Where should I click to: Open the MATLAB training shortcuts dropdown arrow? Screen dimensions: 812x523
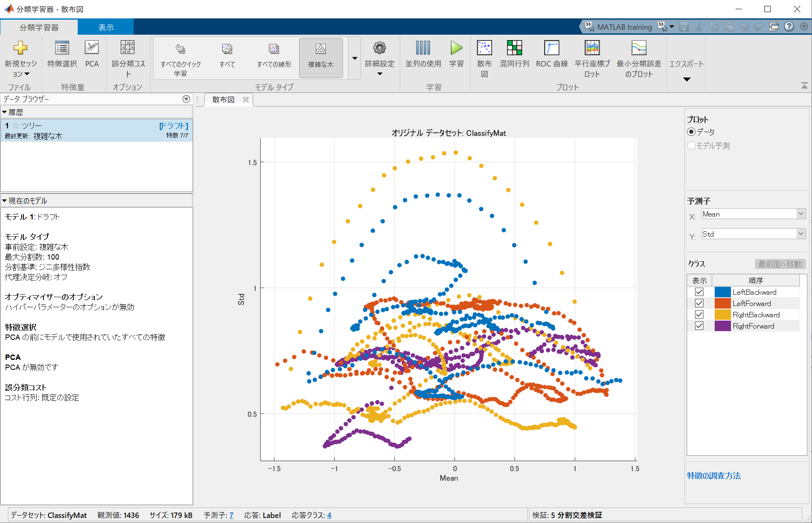pyautogui.click(x=672, y=27)
